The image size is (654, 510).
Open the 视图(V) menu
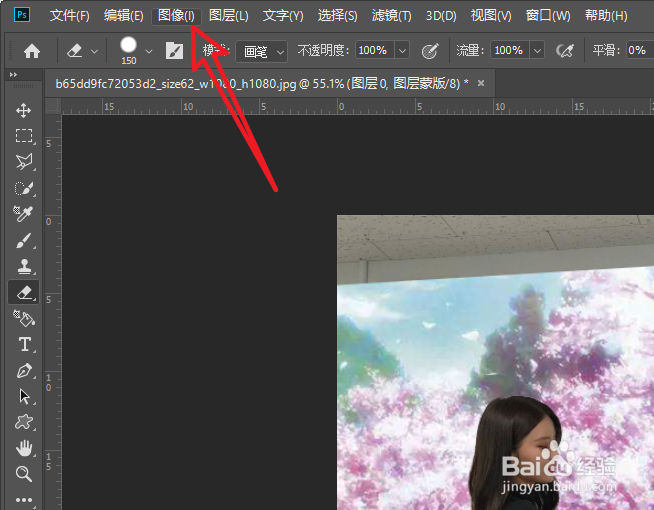coord(491,16)
